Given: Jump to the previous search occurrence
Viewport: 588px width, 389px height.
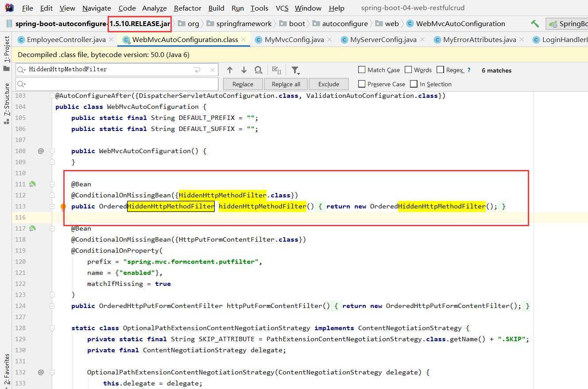Looking at the screenshot, I should click(229, 70).
